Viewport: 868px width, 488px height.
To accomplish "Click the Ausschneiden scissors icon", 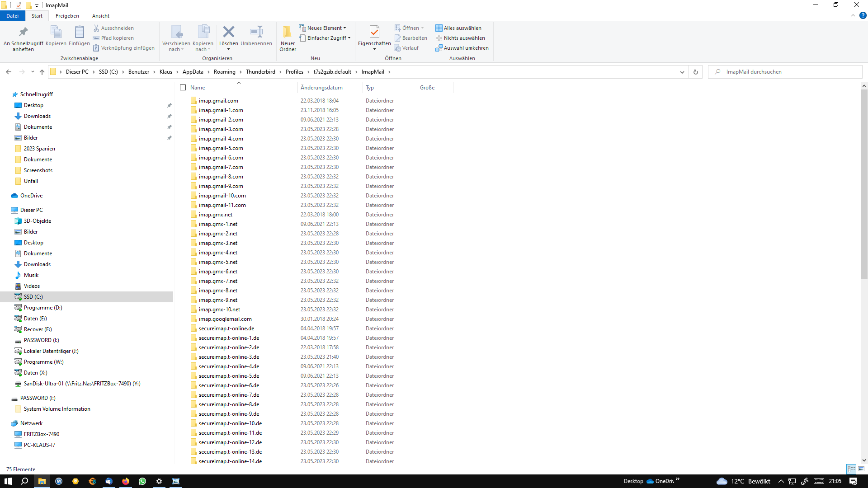I will pos(96,28).
